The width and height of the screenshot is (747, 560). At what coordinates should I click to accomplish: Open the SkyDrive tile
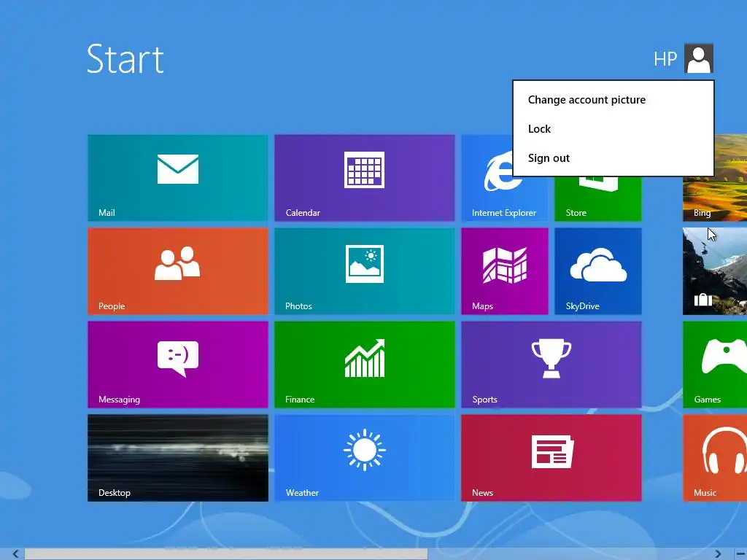click(598, 271)
